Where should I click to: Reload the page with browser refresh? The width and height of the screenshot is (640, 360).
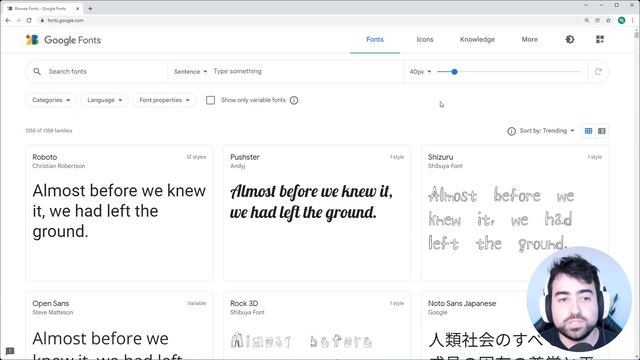click(29, 20)
